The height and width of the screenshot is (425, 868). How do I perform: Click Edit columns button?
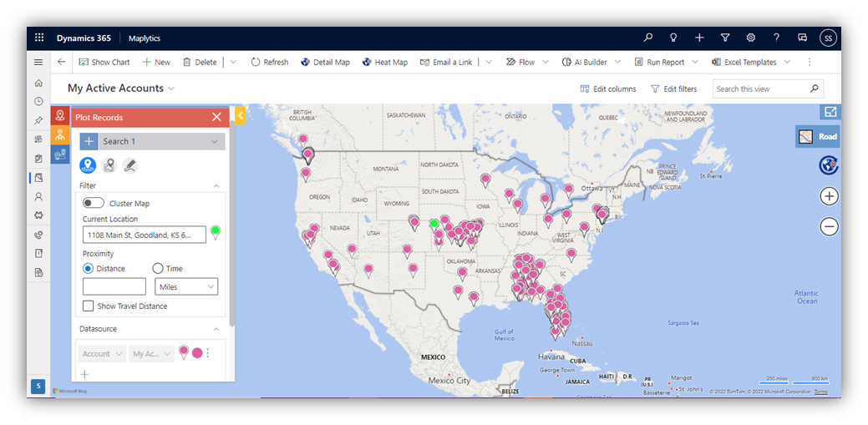tap(608, 89)
